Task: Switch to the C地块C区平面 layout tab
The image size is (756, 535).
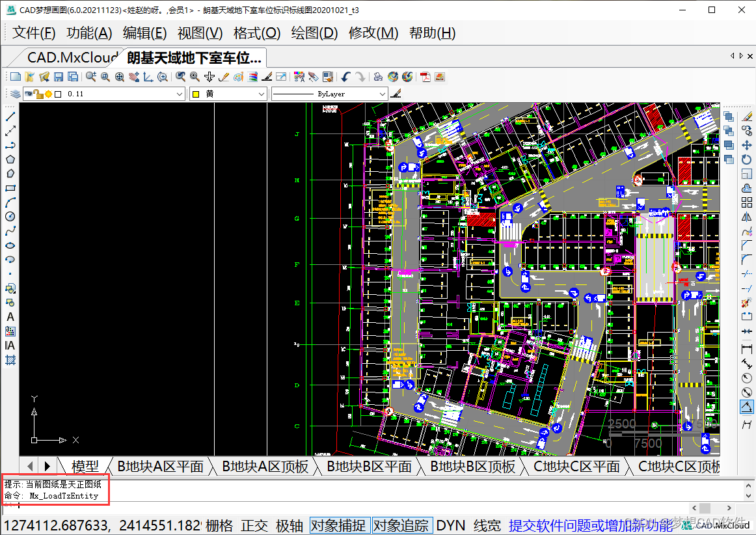Action: 576,467
